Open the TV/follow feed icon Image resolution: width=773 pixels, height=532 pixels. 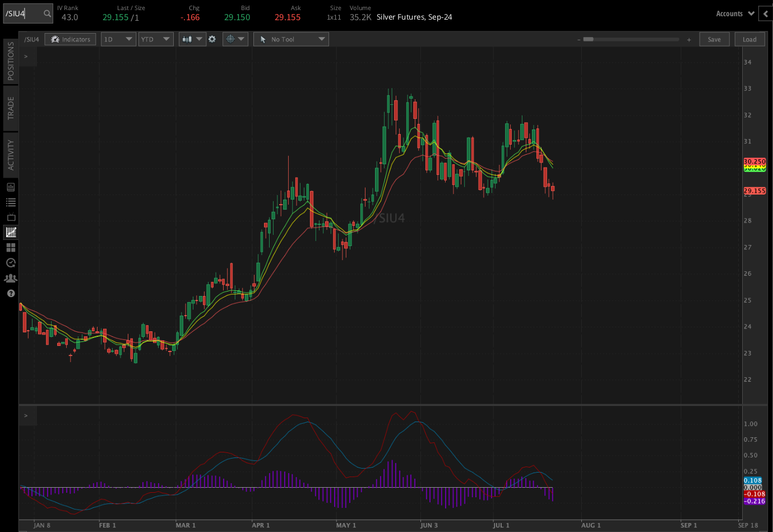coord(10,217)
